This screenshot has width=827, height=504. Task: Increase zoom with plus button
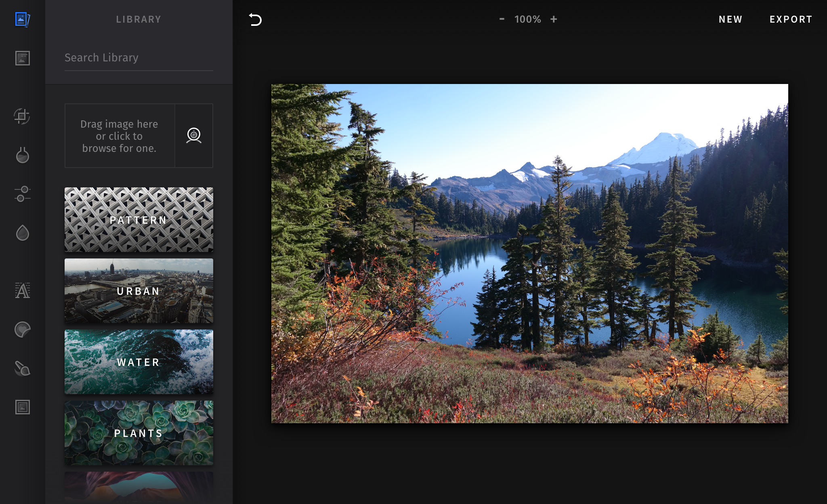554,19
